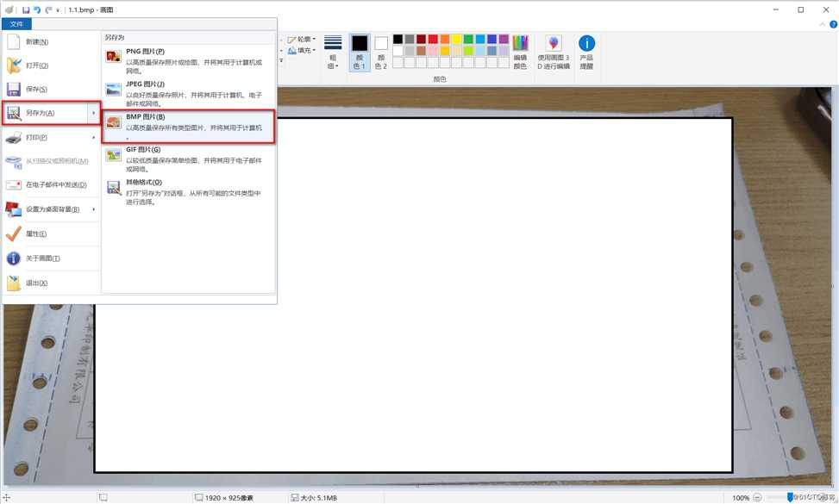Screen dimensions: 839x504
Task: Open the quick access toolbar customize arrow
Action: pyautogui.click(x=58, y=10)
